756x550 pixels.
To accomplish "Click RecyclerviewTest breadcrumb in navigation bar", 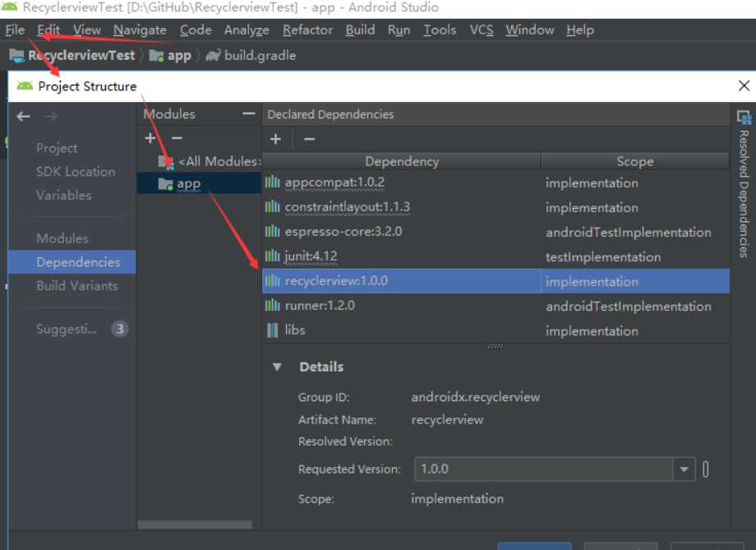I will 72,55.
